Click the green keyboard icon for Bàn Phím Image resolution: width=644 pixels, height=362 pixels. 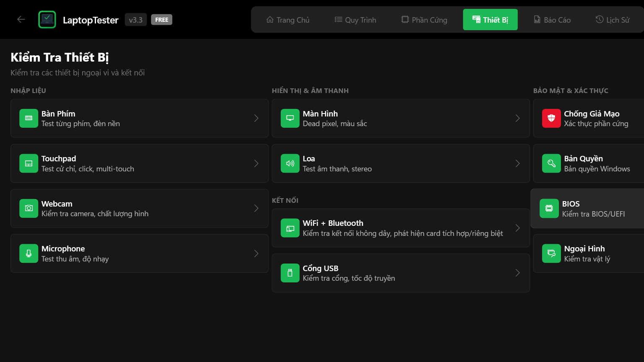[29, 119]
